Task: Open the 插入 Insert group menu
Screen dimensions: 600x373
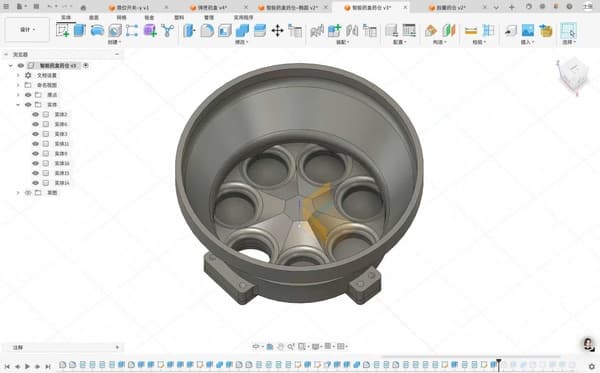Action: click(527, 42)
